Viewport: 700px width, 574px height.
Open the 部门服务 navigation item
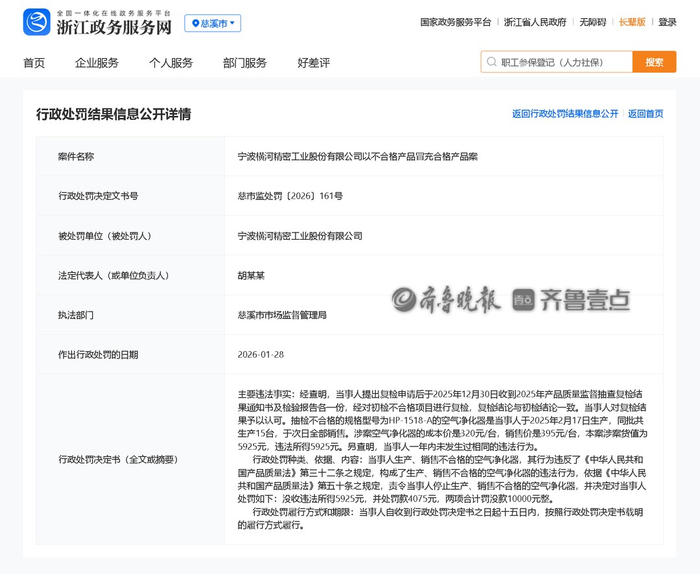click(245, 63)
